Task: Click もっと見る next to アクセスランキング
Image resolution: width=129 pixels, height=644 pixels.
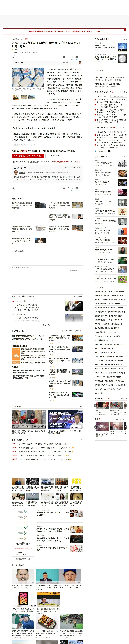Action: 123,92
